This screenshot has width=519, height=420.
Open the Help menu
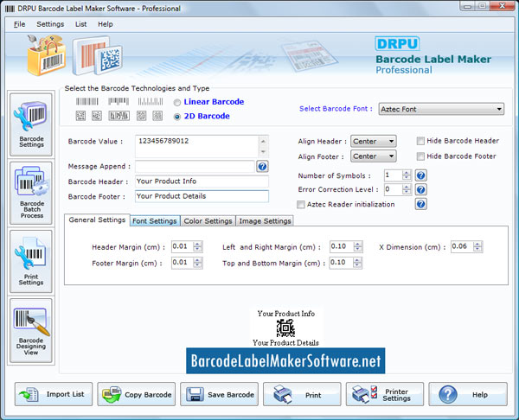(106, 24)
